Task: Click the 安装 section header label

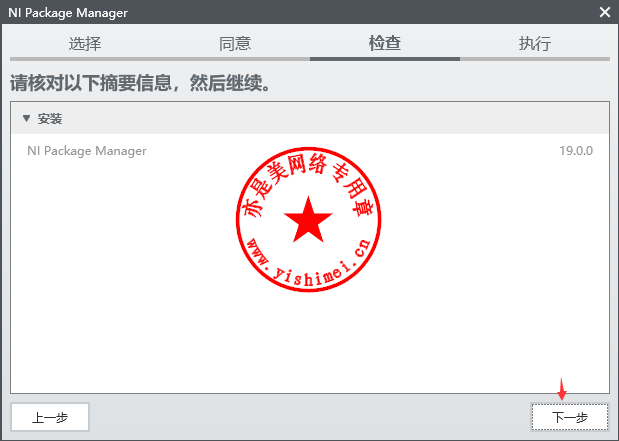Action: [x=50, y=119]
